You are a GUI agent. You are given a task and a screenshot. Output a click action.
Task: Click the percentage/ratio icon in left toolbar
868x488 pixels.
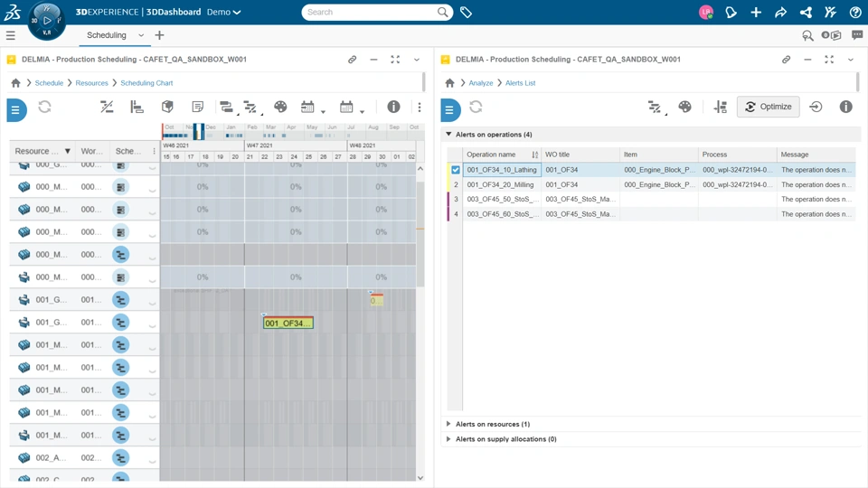(107, 107)
